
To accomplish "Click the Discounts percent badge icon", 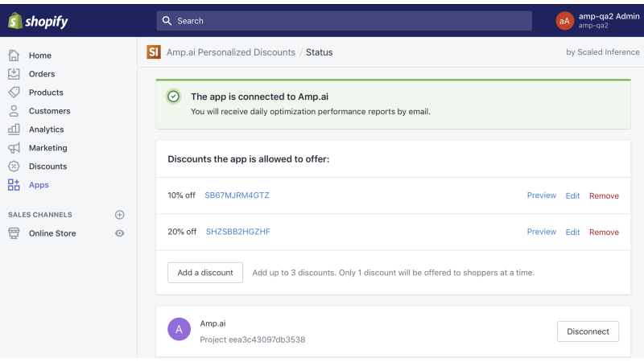I will (x=14, y=167).
